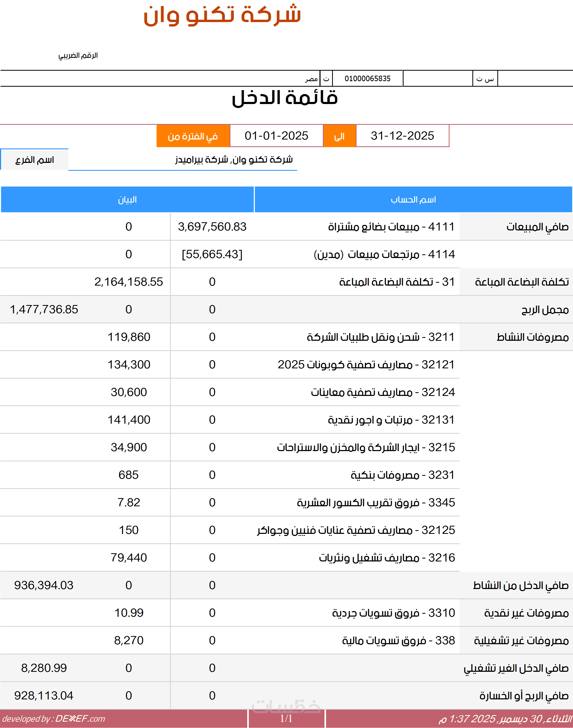The width and height of the screenshot is (573, 728).
Task: Click the orange 'الى' label
Action: tap(339, 136)
